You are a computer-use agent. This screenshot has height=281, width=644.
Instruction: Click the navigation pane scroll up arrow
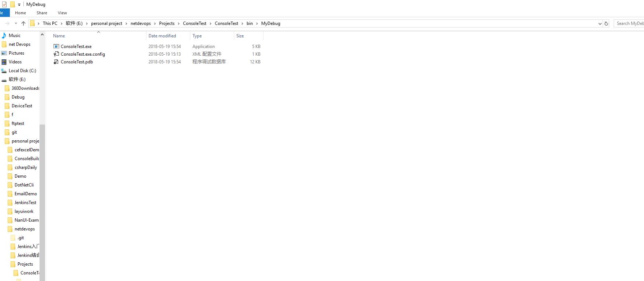point(42,35)
